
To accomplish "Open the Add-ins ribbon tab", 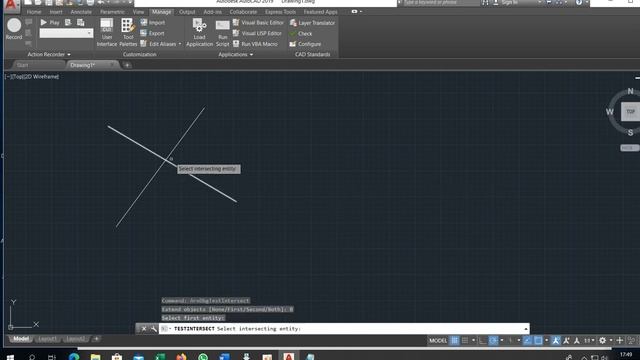I will pyautogui.click(x=212, y=12).
